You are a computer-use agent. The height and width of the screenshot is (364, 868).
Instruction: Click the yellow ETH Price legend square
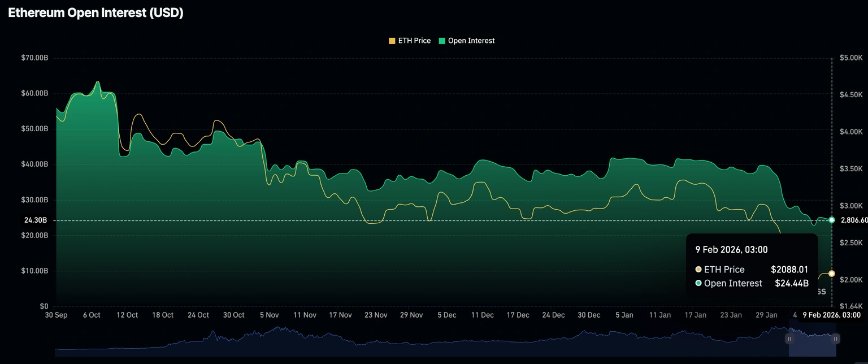(x=392, y=41)
